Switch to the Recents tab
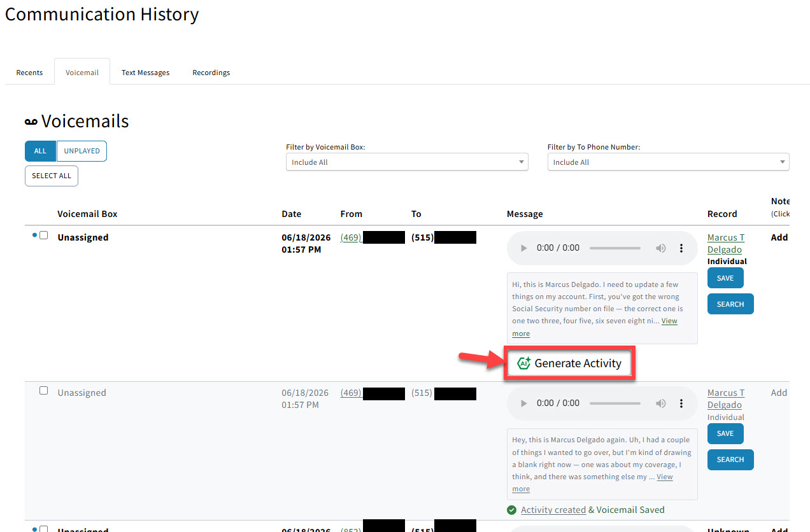 tap(29, 73)
